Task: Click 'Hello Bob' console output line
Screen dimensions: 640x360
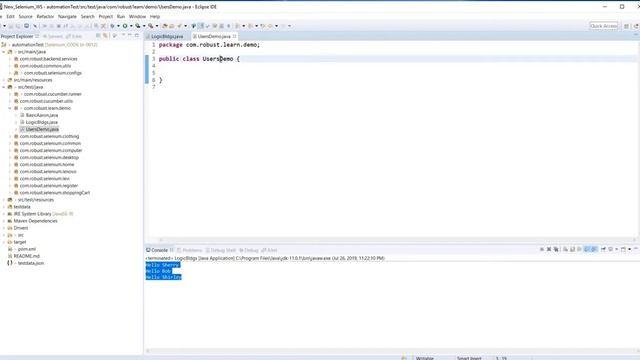Action: pyautogui.click(x=158, y=271)
